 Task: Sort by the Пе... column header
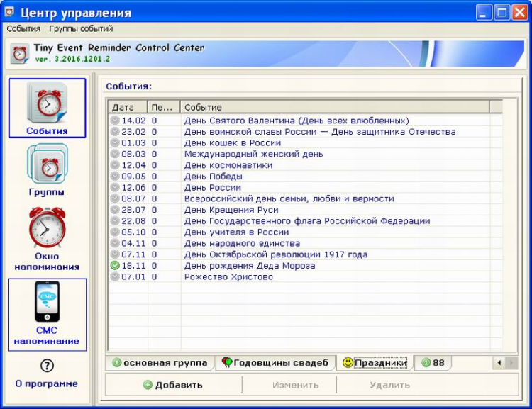tap(164, 107)
